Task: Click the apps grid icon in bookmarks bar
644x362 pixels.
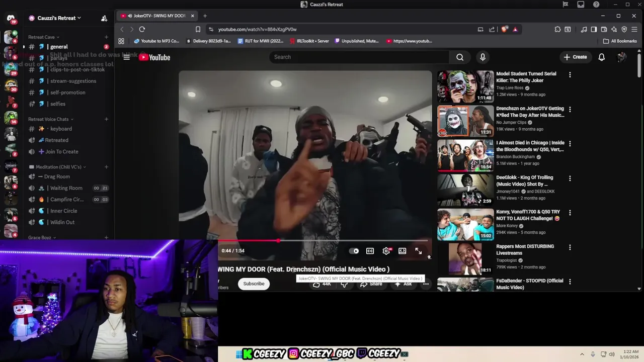Action: (121, 41)
